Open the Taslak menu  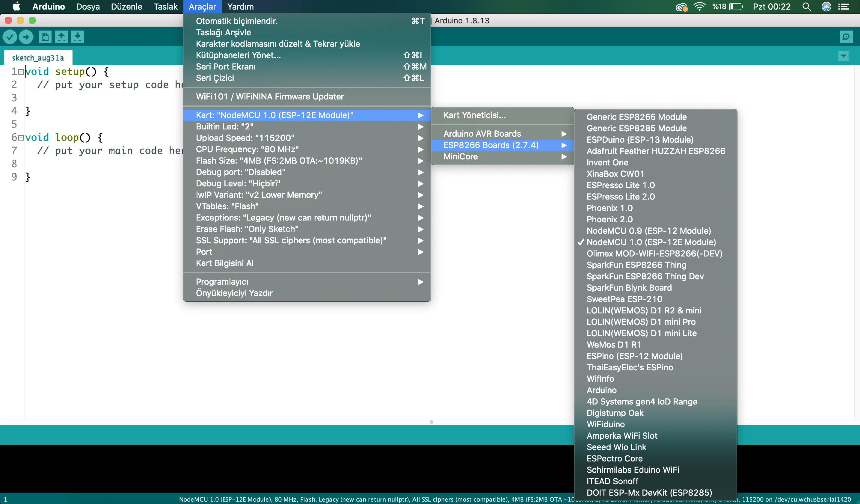click(165, 7)
